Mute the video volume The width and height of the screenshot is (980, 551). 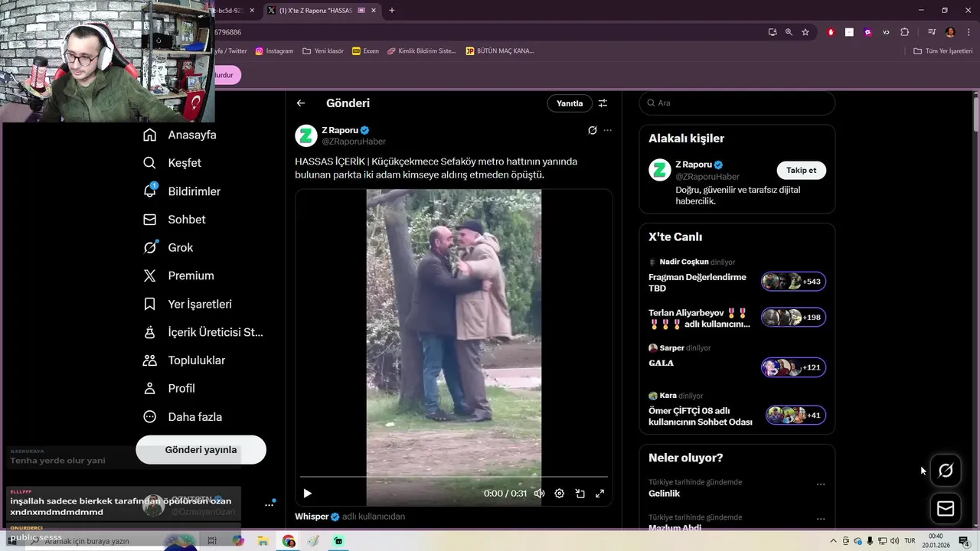pyautogui.click(x=539, y=494)
